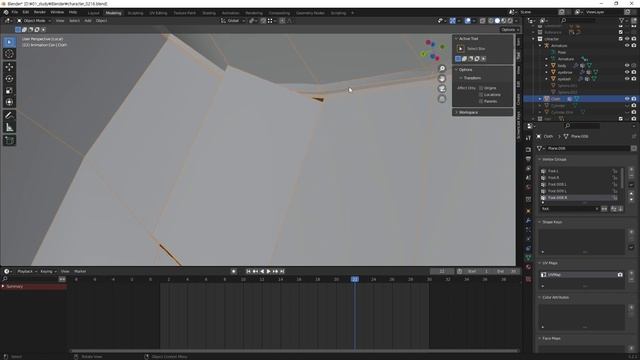This screenshot has width=640, height=360.
Task: Open the Material properties tab icon
Action: pos(528,267)
